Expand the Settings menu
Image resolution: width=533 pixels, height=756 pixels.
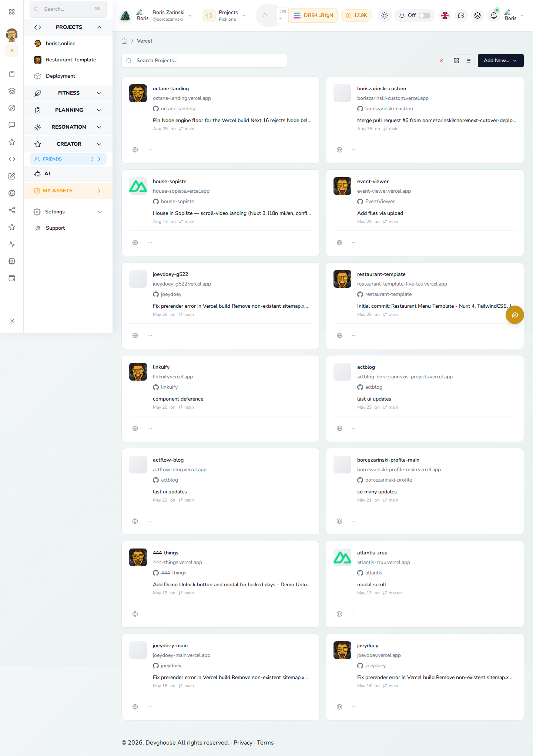tap(68, 212)
